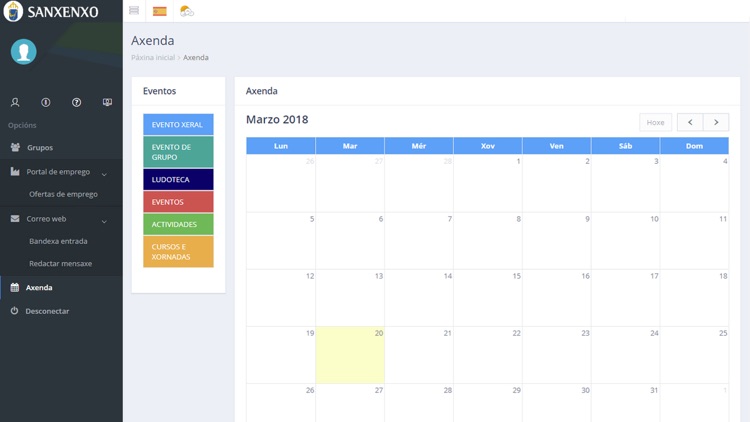
Task: Go to Páxina inicial breadcrumb link
Action: (153, 57)
